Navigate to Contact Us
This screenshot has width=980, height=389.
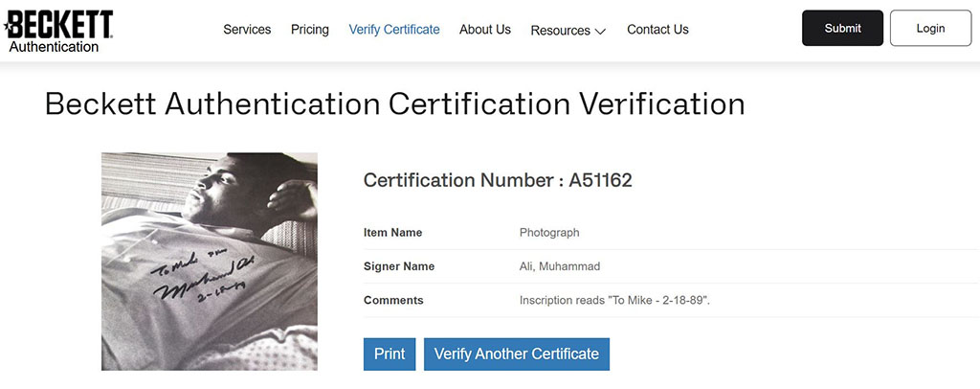(657, 30)
